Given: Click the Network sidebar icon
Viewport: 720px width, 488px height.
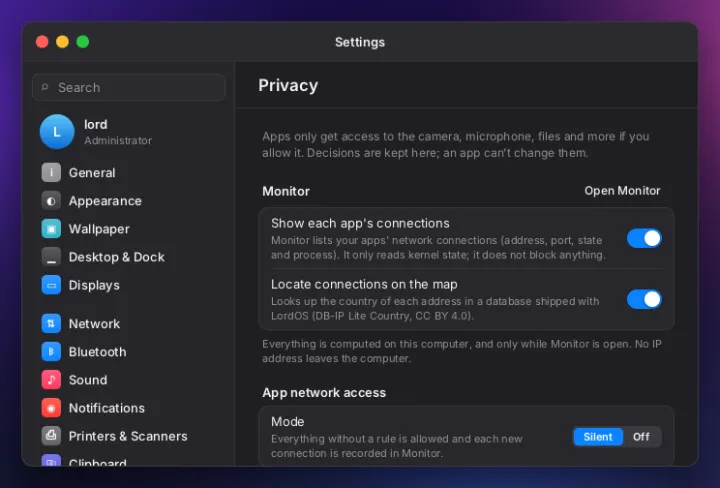Looking at the screenshot, I should click(51, 324).
